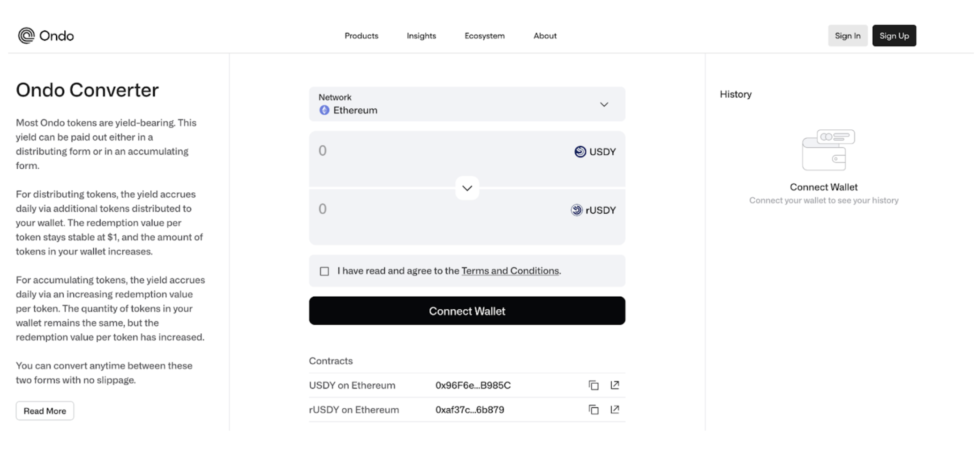Image resolution: width=980 pixels, height=456 pixels.
Task: Open the Terms and Conditions link
Action: (510, 271)
